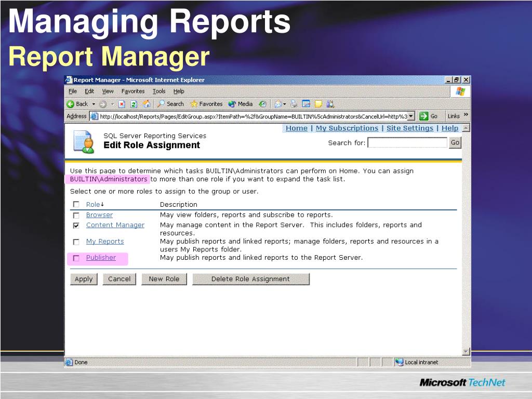
Task: Toggle the select-all Role header checkbox
Action: pos(76,204)
